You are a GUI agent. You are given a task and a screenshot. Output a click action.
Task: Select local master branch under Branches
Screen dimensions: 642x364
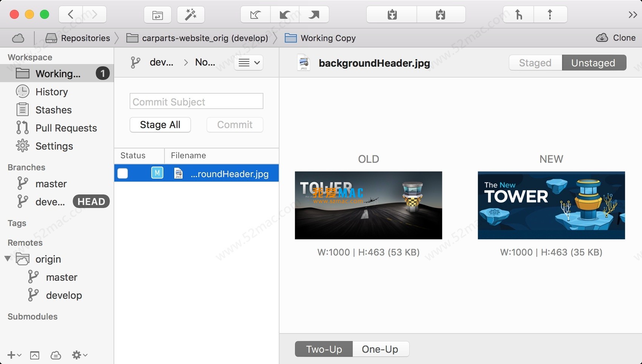click(57, 184)
